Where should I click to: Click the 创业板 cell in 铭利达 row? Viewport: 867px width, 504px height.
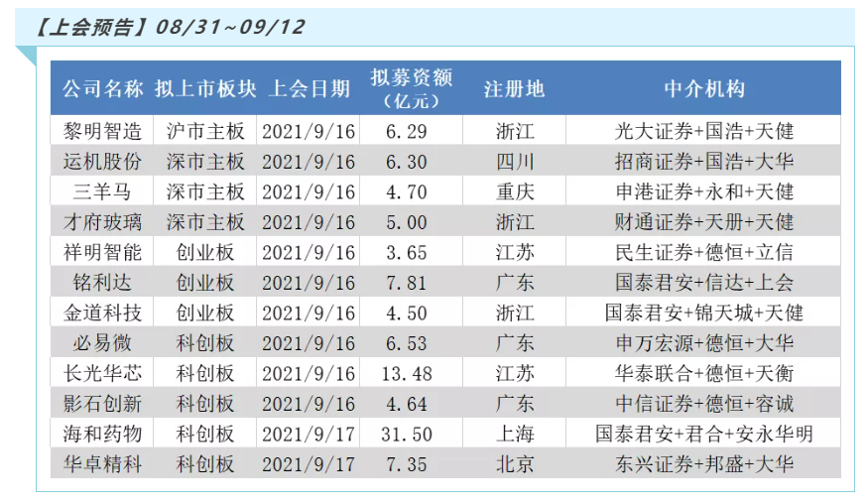click(205, 283)
